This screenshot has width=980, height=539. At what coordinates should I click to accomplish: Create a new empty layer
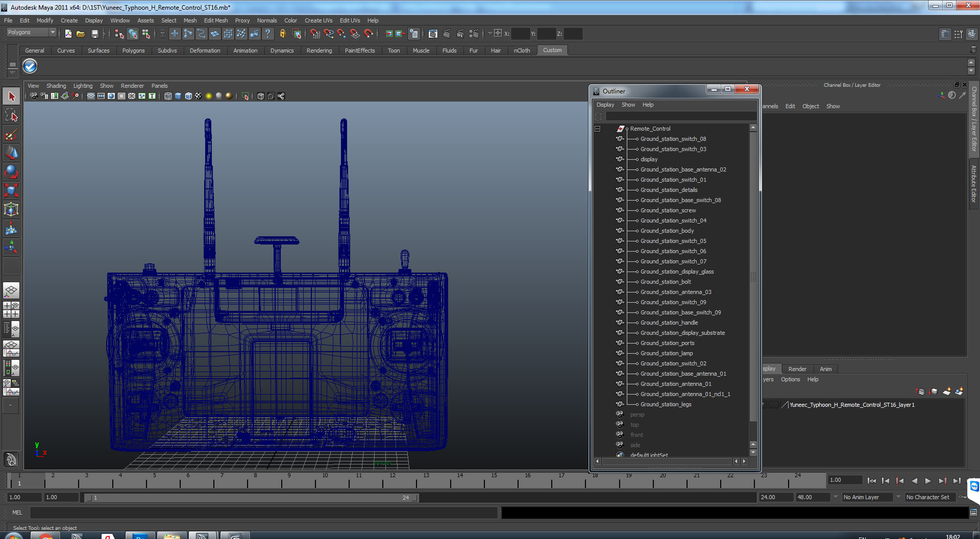pos(946,391)
